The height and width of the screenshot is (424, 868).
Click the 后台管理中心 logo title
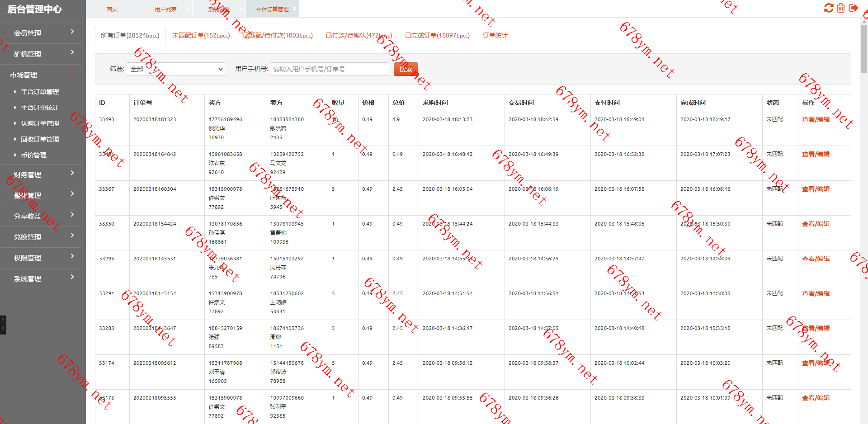tap(35, 9)
